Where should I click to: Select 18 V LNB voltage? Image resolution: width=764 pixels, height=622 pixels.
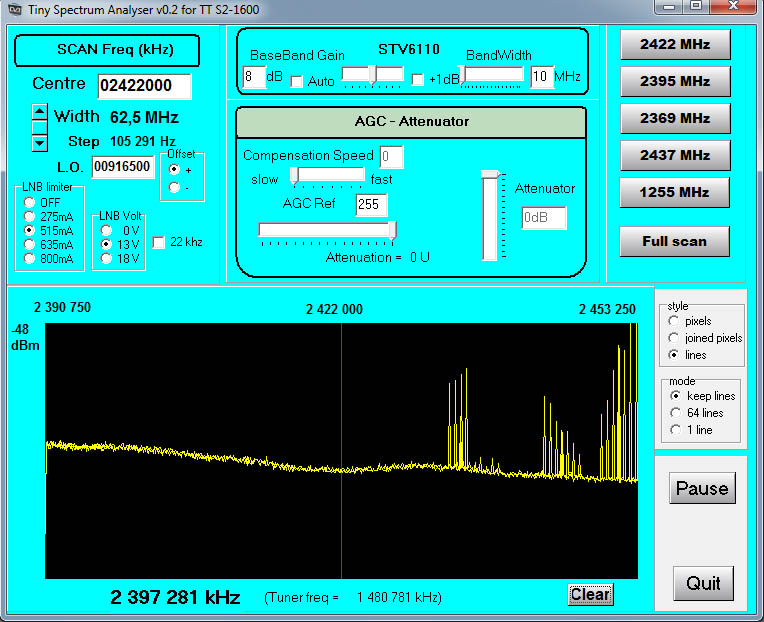[x=106, y=259]
